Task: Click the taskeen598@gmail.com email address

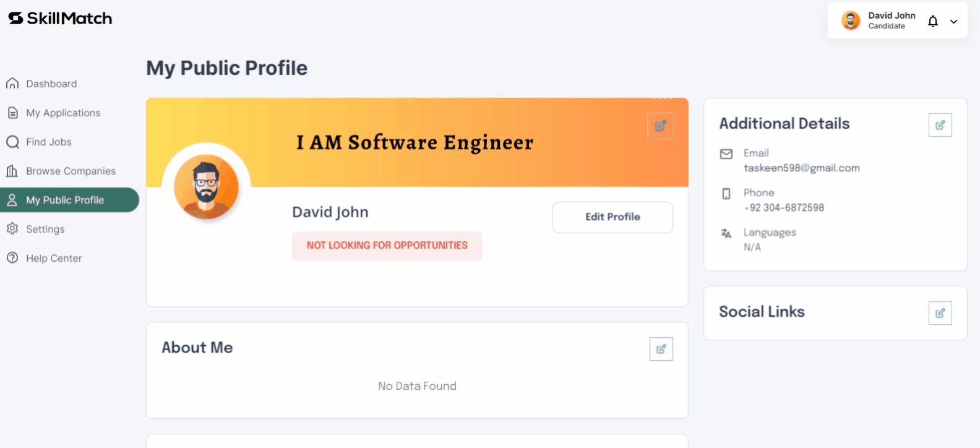Action: 801,168
